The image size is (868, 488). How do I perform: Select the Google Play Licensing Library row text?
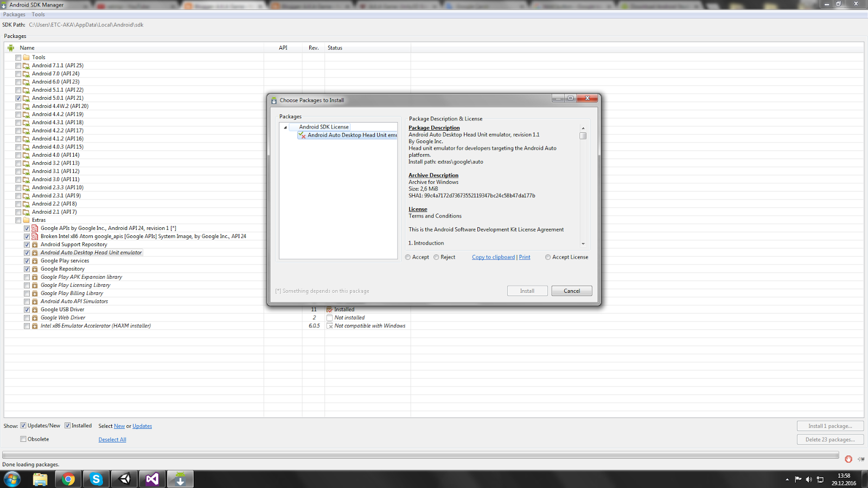pyautogui.click(x=75, y=285)
